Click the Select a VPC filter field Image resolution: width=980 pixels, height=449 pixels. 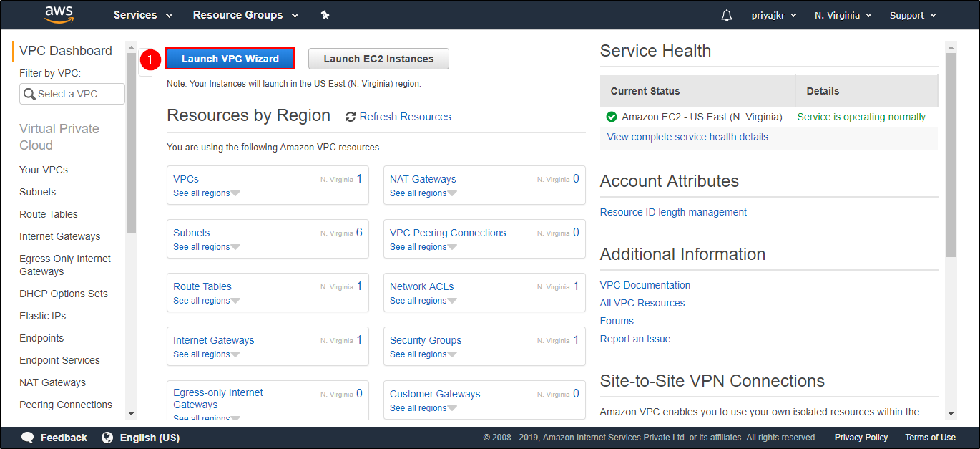click(72, 94)
